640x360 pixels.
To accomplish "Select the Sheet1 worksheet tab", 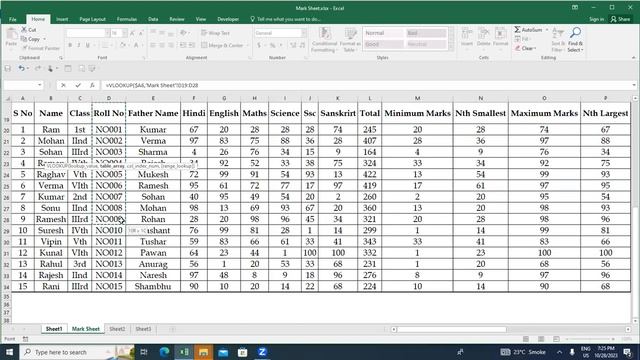I will tap(54, 329).
